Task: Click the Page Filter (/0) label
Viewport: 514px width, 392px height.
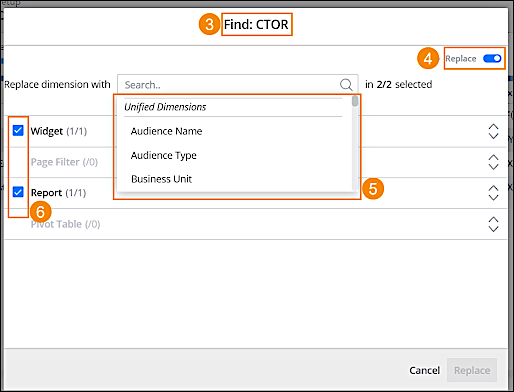Action: 64,162
